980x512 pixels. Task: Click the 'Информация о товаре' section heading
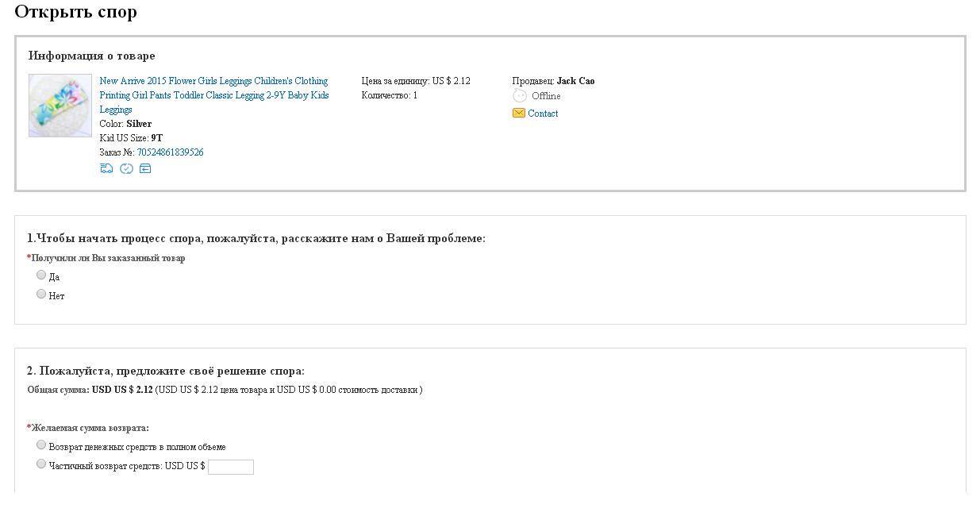[92, 56]
